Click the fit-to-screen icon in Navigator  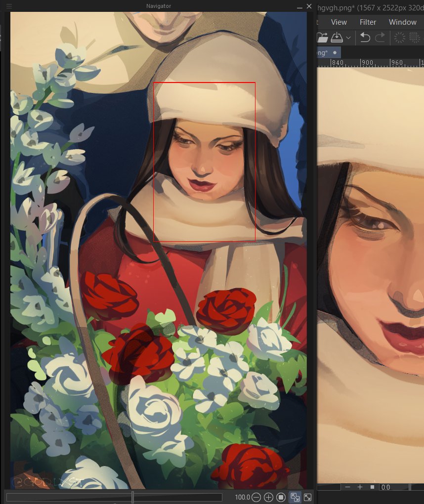pos(308,497)
